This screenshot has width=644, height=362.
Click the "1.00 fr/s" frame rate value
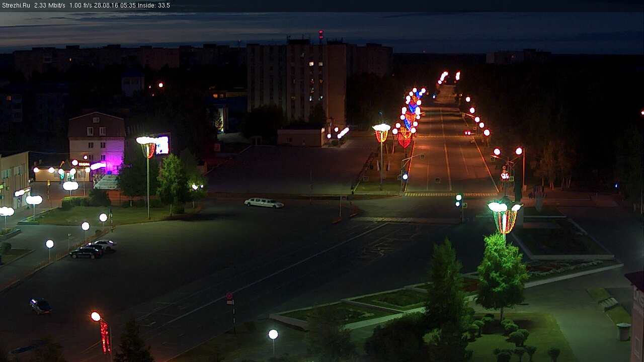point(82,6)
